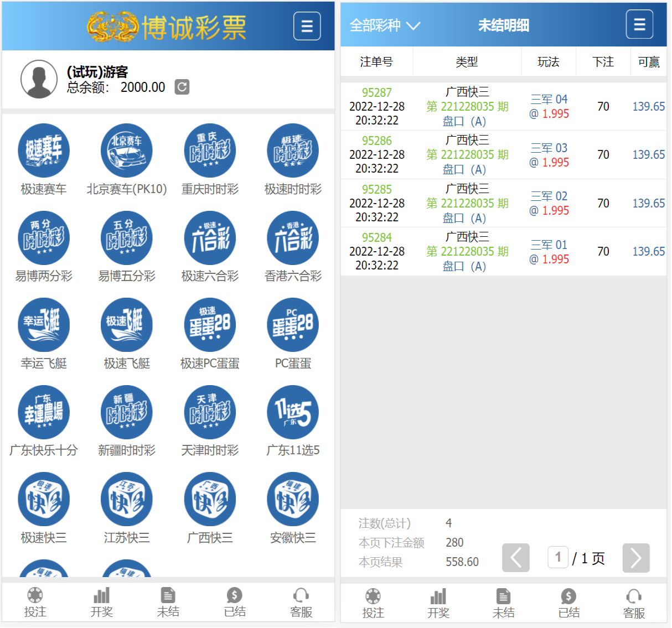Select the 广东11选5 lottery icon

click(293, 413)
